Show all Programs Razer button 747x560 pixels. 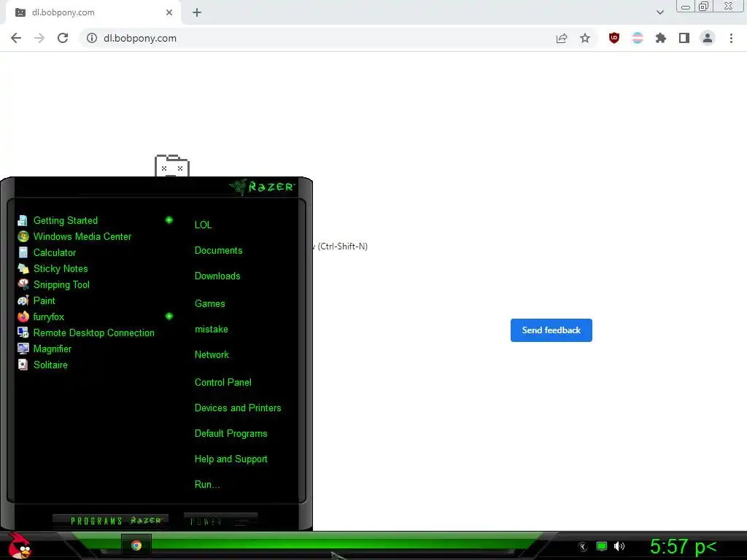click(111, 521)
